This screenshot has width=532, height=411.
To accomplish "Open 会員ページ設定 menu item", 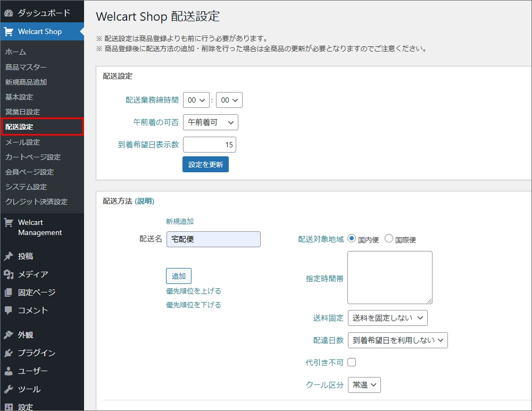I will tap(29, 172).
